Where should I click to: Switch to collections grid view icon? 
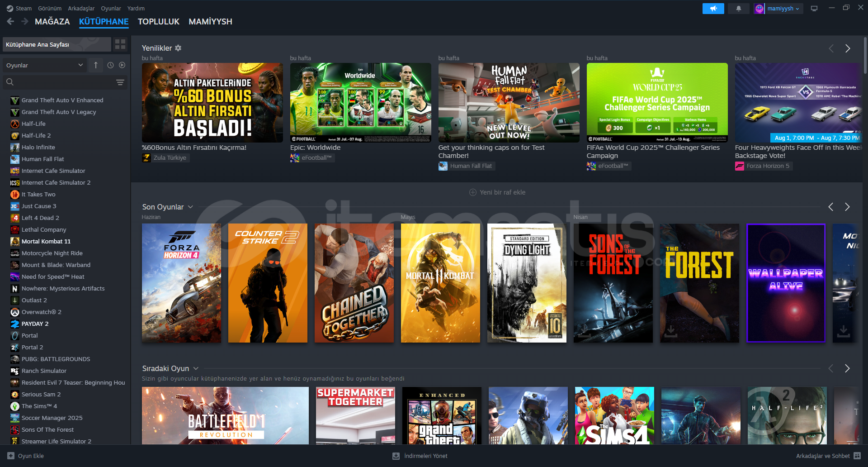(120, 44)
